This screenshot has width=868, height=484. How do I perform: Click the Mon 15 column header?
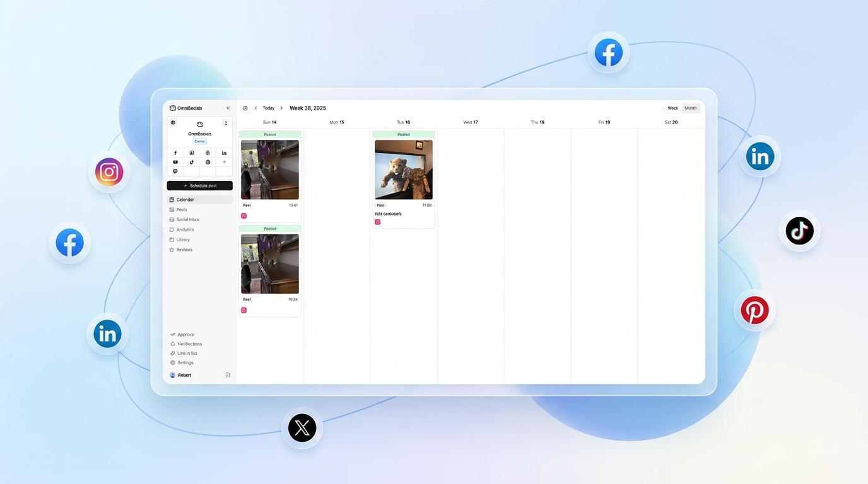click(x=337, y=122)
